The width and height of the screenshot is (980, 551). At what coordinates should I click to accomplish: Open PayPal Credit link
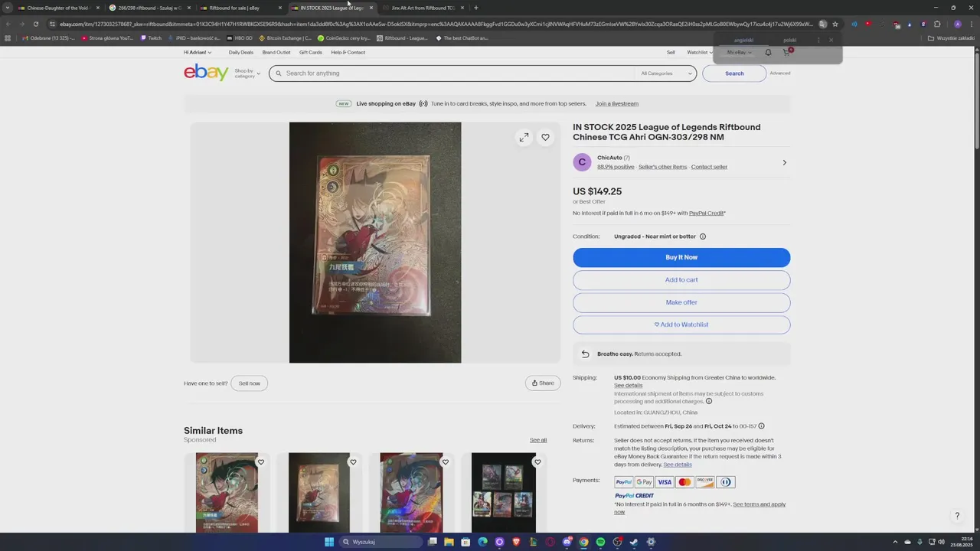click(x=706, y=214)
